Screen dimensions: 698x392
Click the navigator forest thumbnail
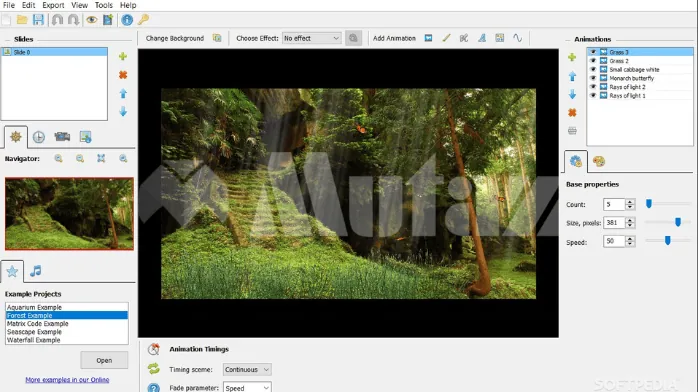69,214
